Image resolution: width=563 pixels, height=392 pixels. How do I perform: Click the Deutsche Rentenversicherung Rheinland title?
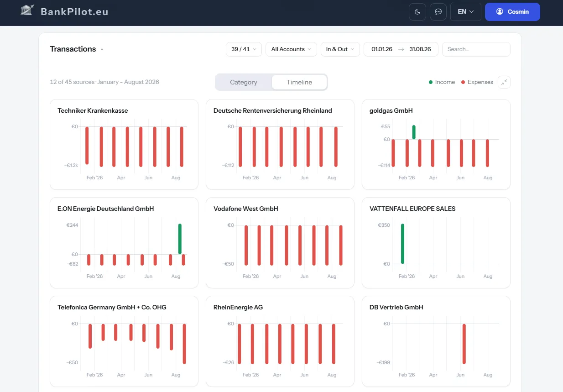click(273, 110)
